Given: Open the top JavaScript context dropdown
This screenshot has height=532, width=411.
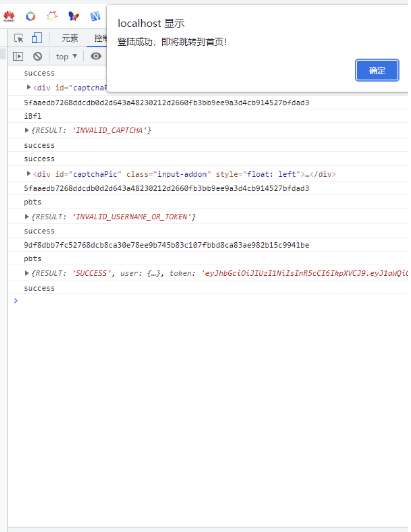Looking at the screenshot, I should (x=66, y=56).
